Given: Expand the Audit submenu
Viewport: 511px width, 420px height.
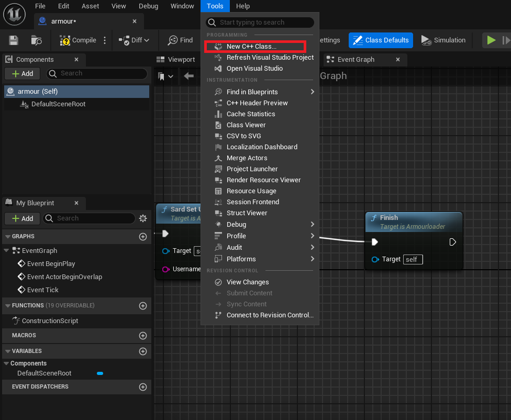Looking at the screenshot, I should (260, 248).
